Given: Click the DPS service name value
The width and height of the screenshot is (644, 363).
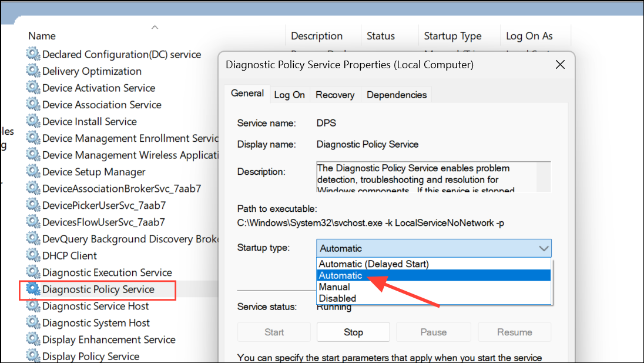Looking at the screenshot, I should coord(326,123).
